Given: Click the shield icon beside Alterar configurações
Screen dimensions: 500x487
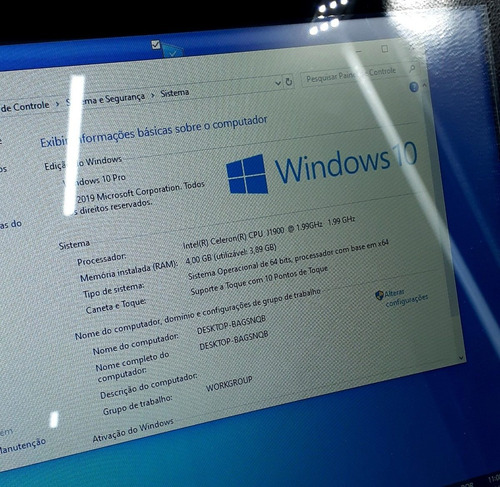Looking at the screenshot, I should click(379, 295).
